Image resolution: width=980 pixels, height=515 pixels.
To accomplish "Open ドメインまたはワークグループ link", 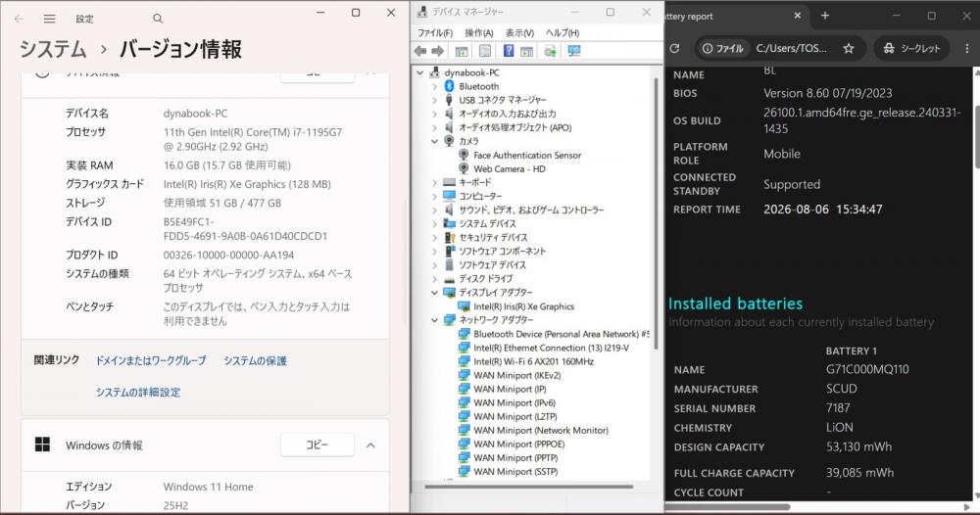I will tap(151, 361).
